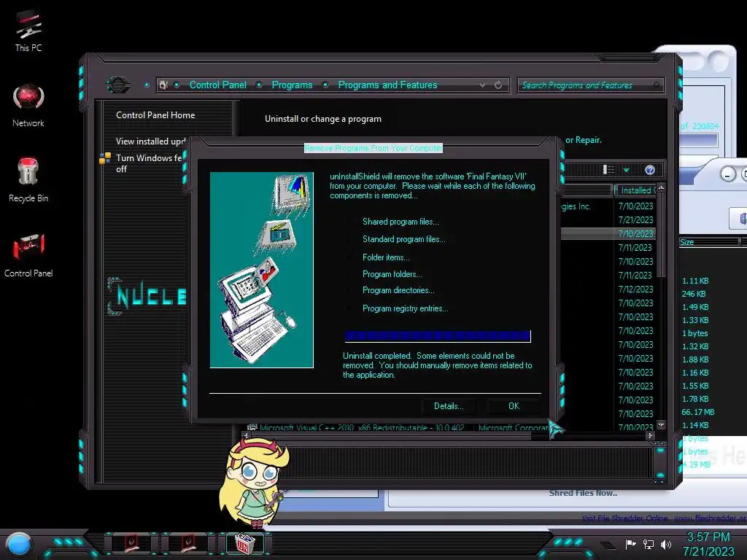The width and height of the screenshot is (747, 560).
Task: Navigate to Programs breadcrumb
Action: click(x=292, y=85)
